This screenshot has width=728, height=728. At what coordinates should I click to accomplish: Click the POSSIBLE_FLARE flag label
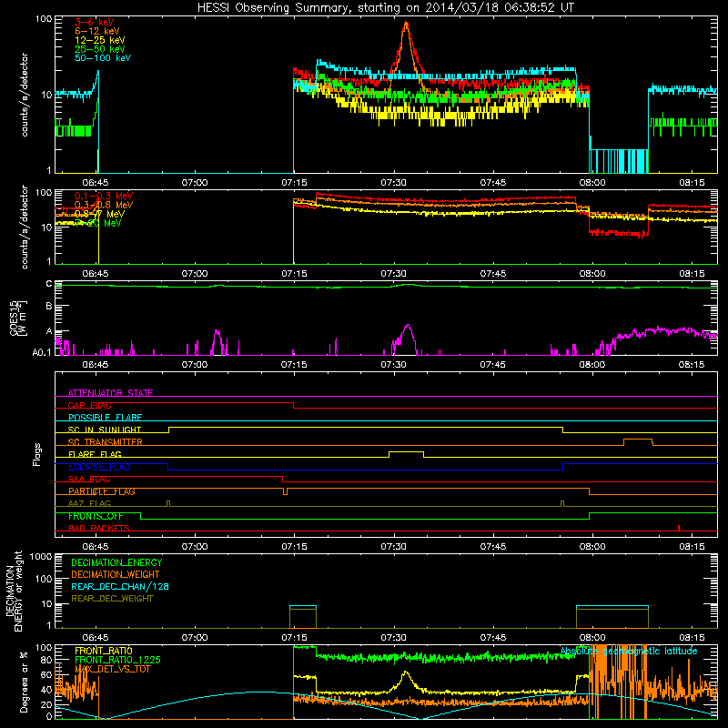click(105, 418)
